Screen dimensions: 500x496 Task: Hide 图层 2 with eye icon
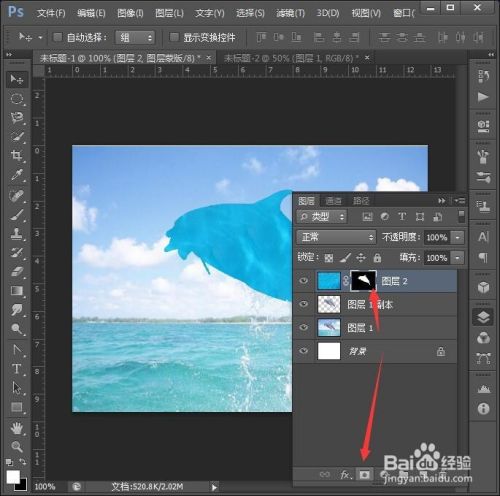tap(303, 281)
